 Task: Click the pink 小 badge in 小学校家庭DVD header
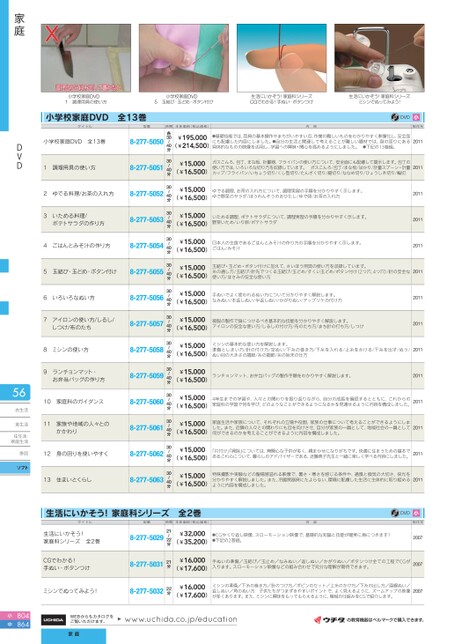pos(416,117)
